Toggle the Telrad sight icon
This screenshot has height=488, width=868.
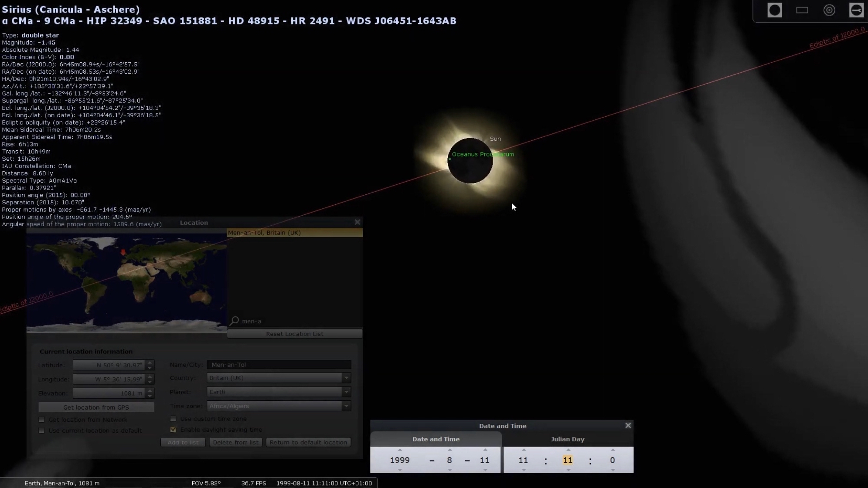(x=829, y=10)
